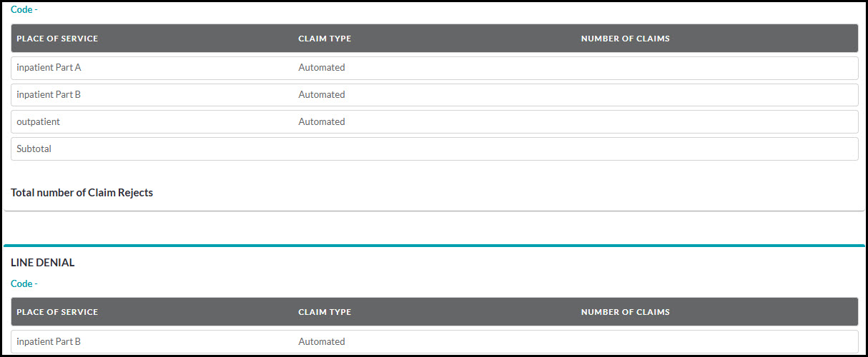Select the outpatient row label
The width and height of the screenshot is (868, 357).
tap(39, 122)
